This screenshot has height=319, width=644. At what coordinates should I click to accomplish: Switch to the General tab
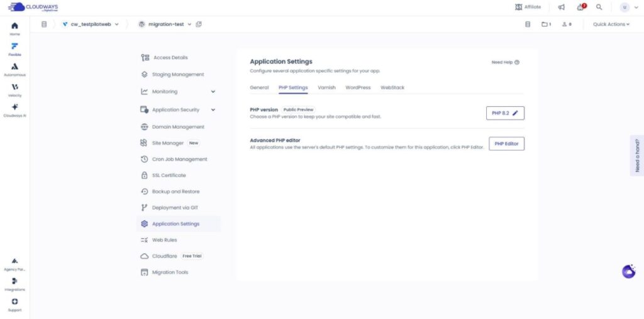click(259, 87)
